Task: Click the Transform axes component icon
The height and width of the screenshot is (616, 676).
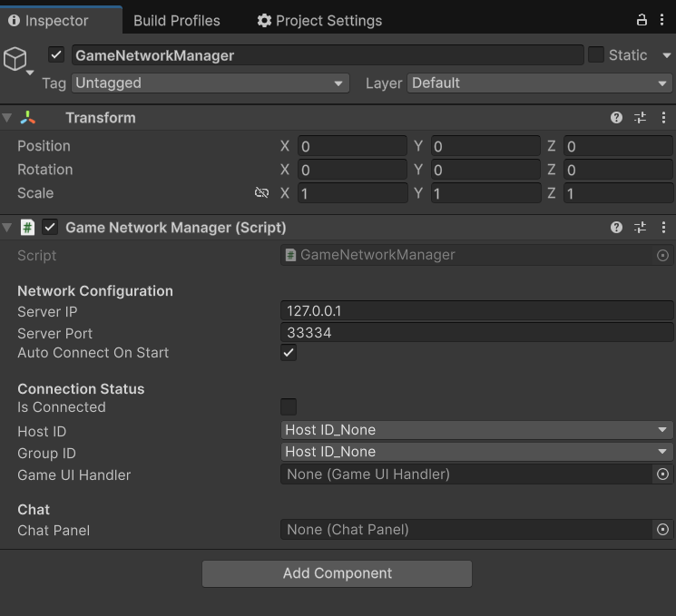Action: 27,117
